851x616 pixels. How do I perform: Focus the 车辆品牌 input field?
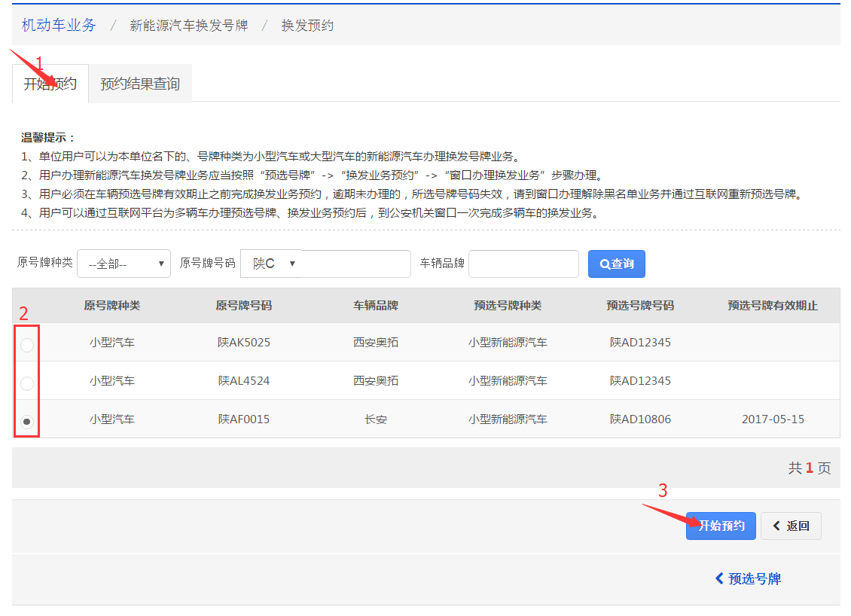[523, 264]
